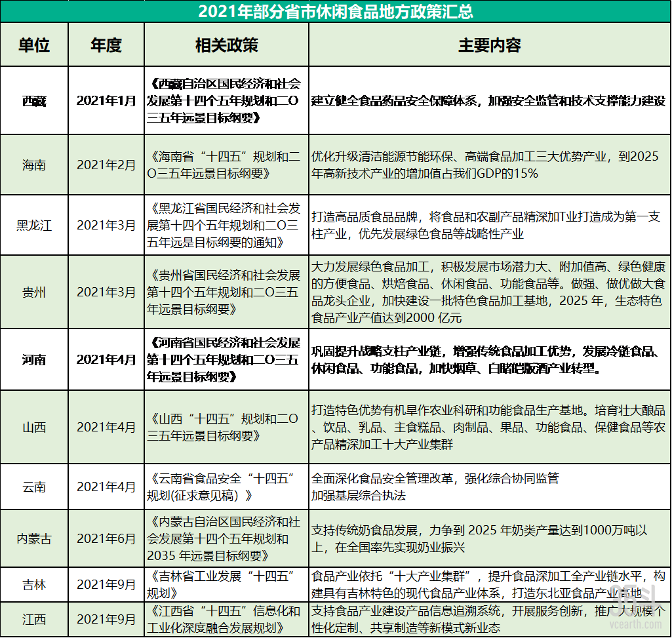This screenshot has width=672, height=638.
Task: Click the 2021年6月 date cell
Action: click(x=106, y=538)
